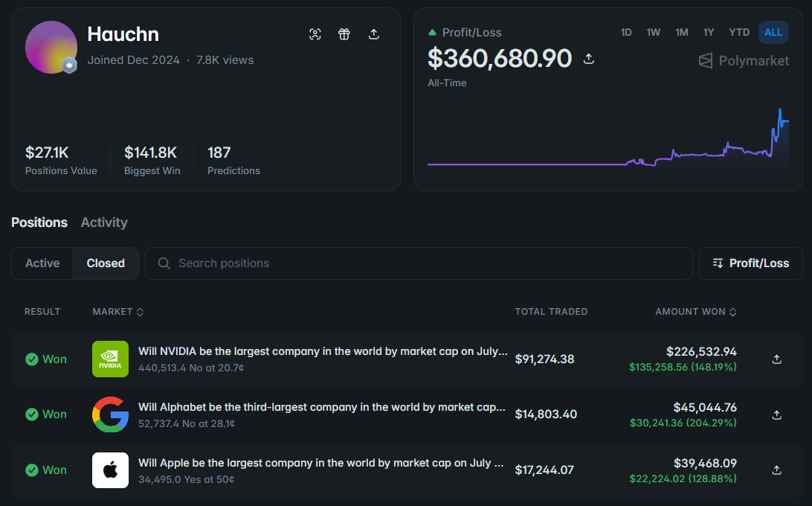The width and height of the screenshot is (812, 506).
Task: Click the Polymarket logo
Action: coord(744,61)
